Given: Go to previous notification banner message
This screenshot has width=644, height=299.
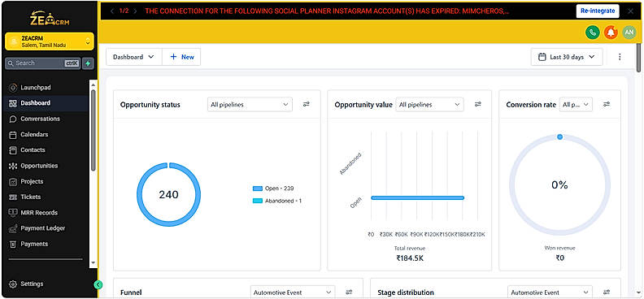Looking at the screenshot, I should [112, 11].
